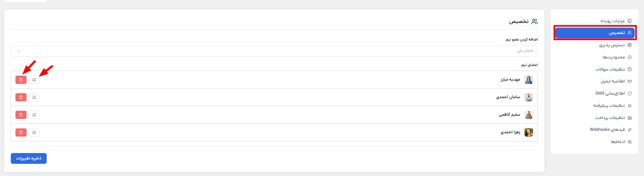
Task: Edit team member سامان احمدی
Action: pyautogui.click(x=34, y=97)
